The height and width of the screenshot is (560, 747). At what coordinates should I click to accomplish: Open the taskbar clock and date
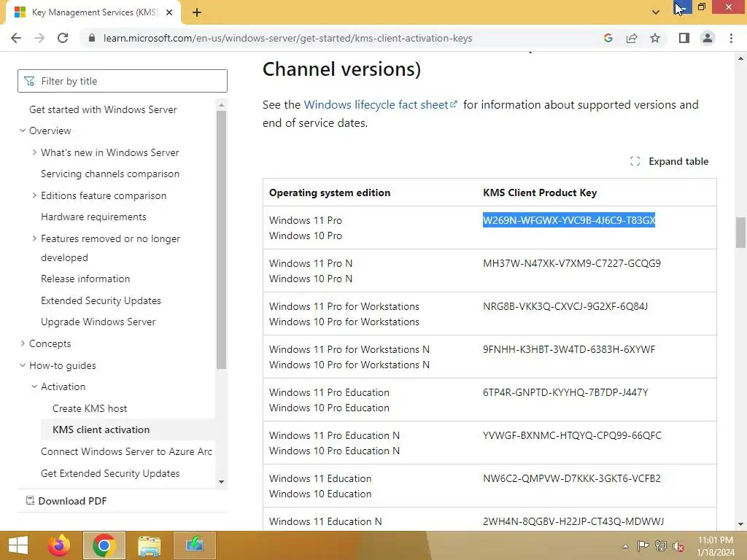[716, 546]
